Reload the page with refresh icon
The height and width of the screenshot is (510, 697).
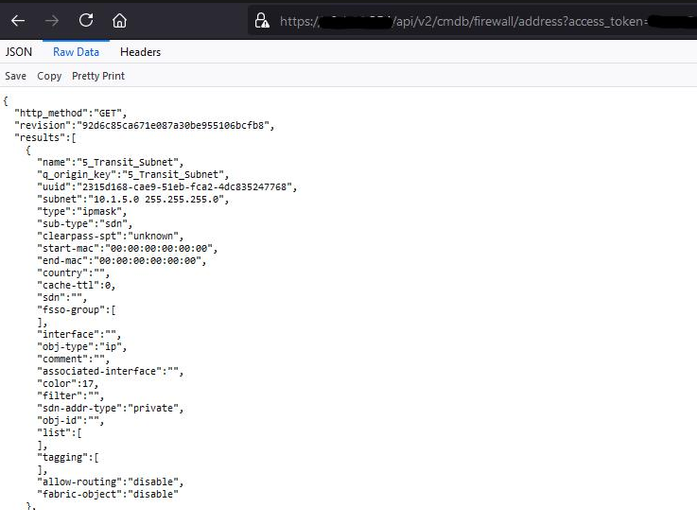[86, 20]
